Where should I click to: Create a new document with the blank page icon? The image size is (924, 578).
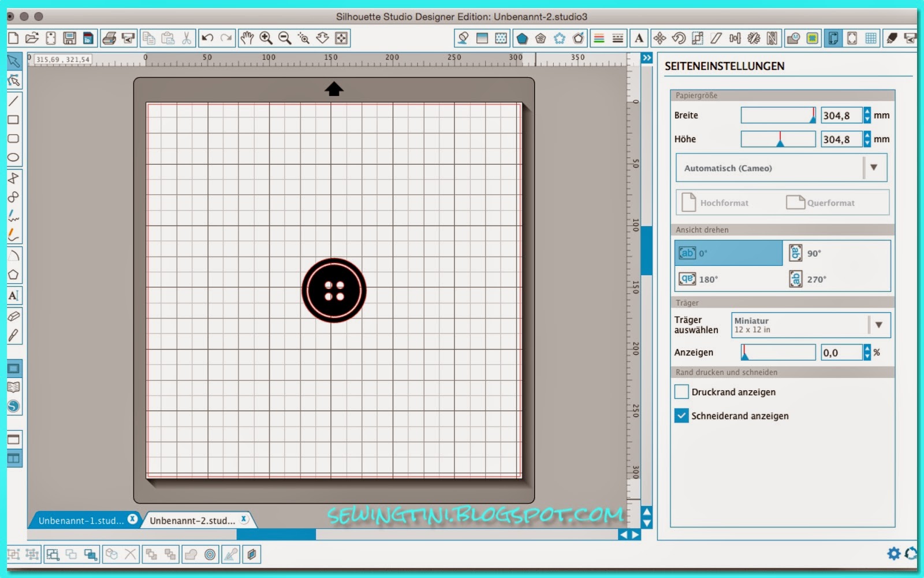click(x=13, y=38)
